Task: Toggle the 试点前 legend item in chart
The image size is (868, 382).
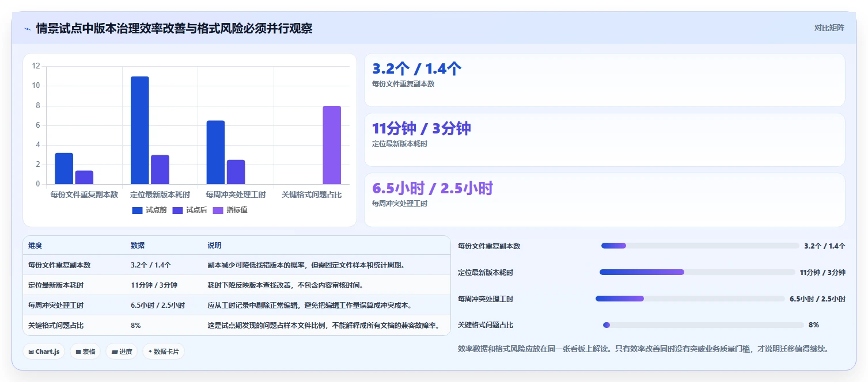Action: click(x=149, y=210)
